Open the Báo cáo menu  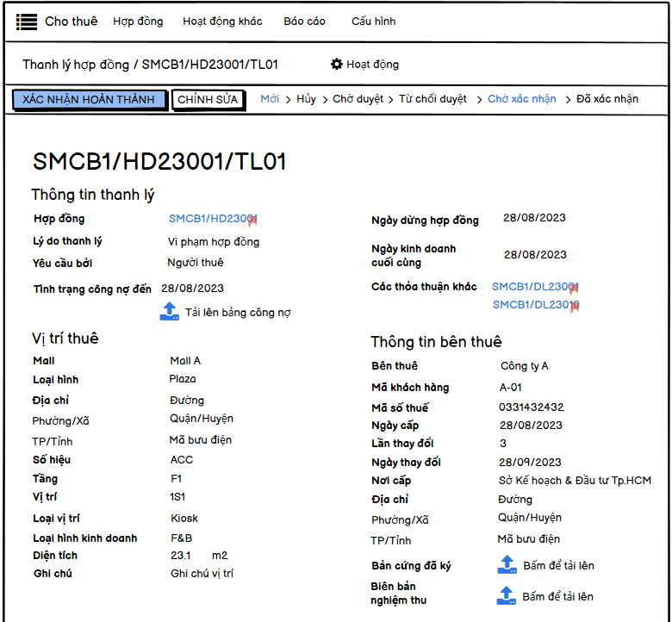point(304,22)
